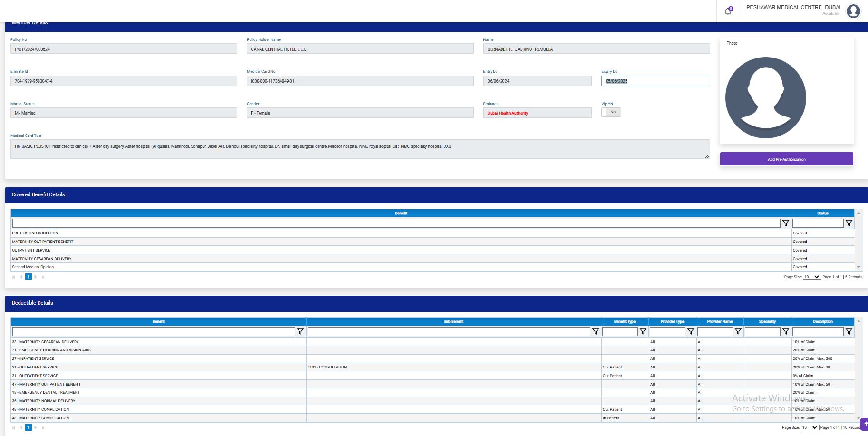Open Page Size dropdown in Deductible Details
The height and width of the screenshot is (436, 868).
click(x=810, y=427)
